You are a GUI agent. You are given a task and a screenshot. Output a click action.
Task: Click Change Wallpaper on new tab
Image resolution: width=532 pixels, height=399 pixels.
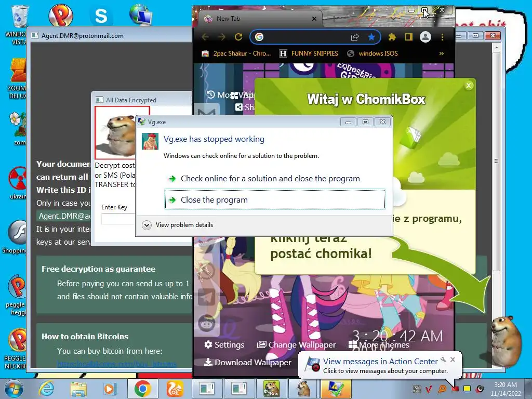(x=296, y=345)
